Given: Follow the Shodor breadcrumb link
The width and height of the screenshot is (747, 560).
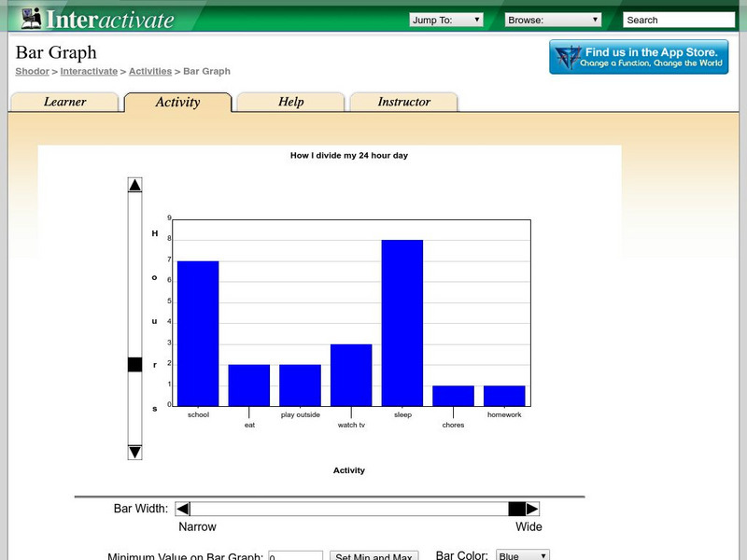Looking at the screenshot, I should coord(32,71).
